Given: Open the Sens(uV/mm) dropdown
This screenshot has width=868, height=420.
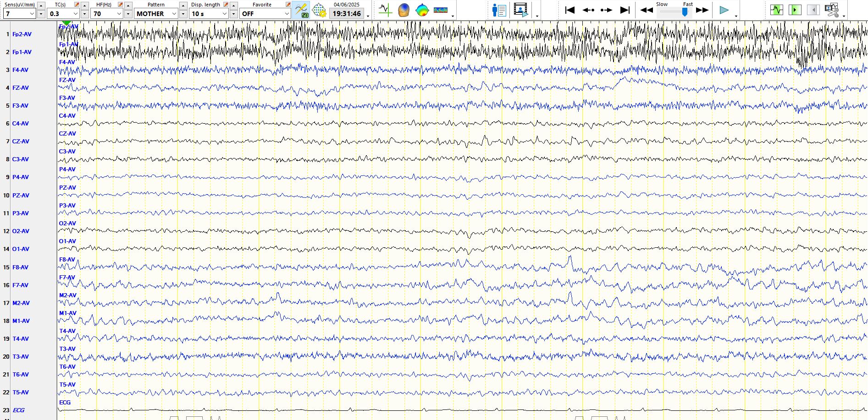Looking at the screenshot, I should [20, 14].
